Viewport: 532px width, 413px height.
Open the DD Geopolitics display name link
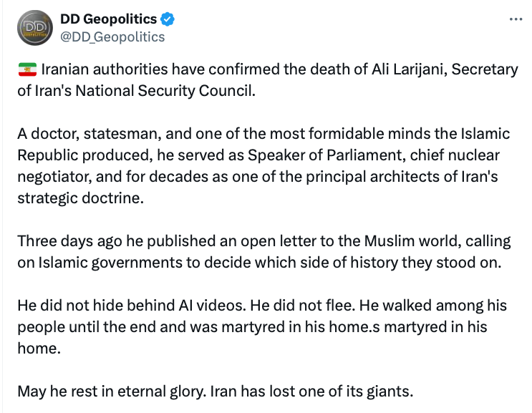click(x=109, y=19)
